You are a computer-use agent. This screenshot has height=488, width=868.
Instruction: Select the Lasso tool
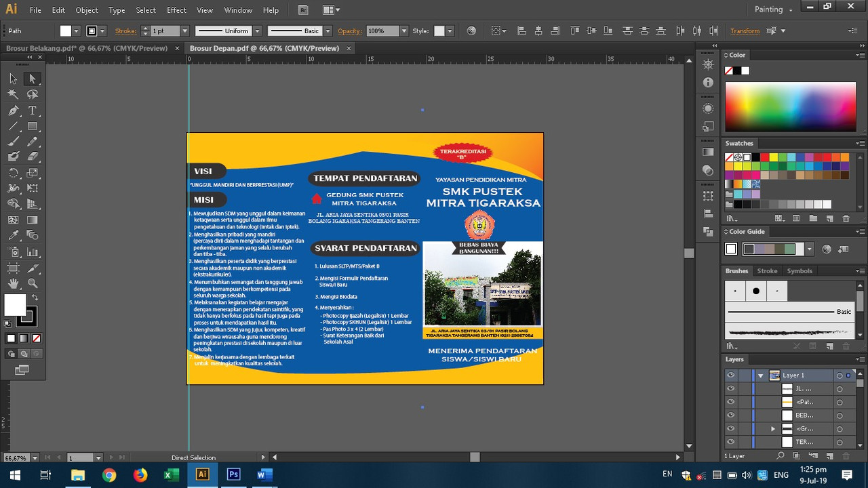click(32, 94)
